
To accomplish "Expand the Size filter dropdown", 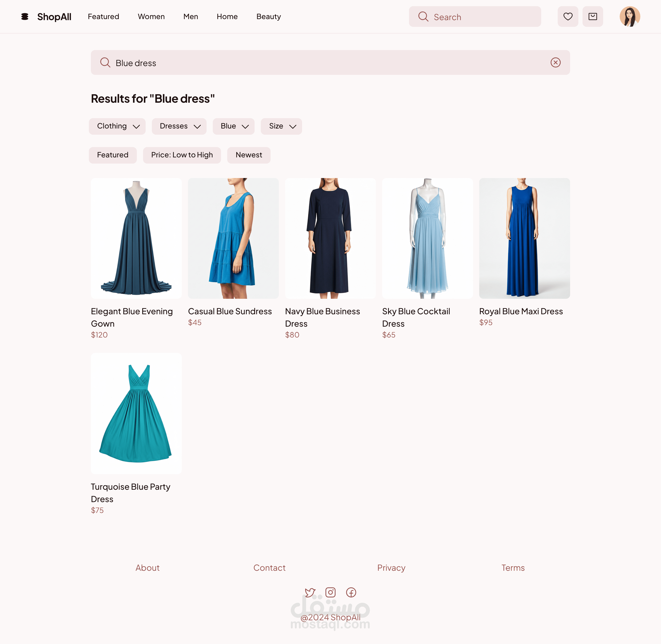I will click(x=281, y=126).
